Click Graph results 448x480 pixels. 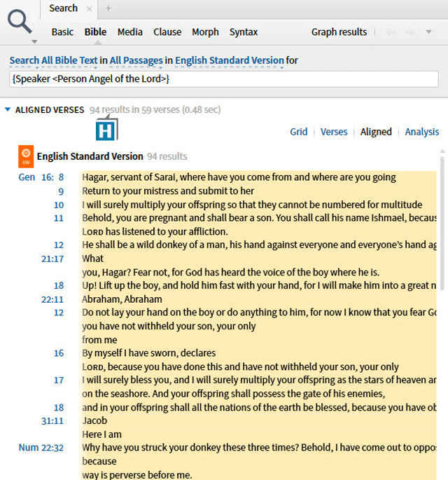[339, 32]
